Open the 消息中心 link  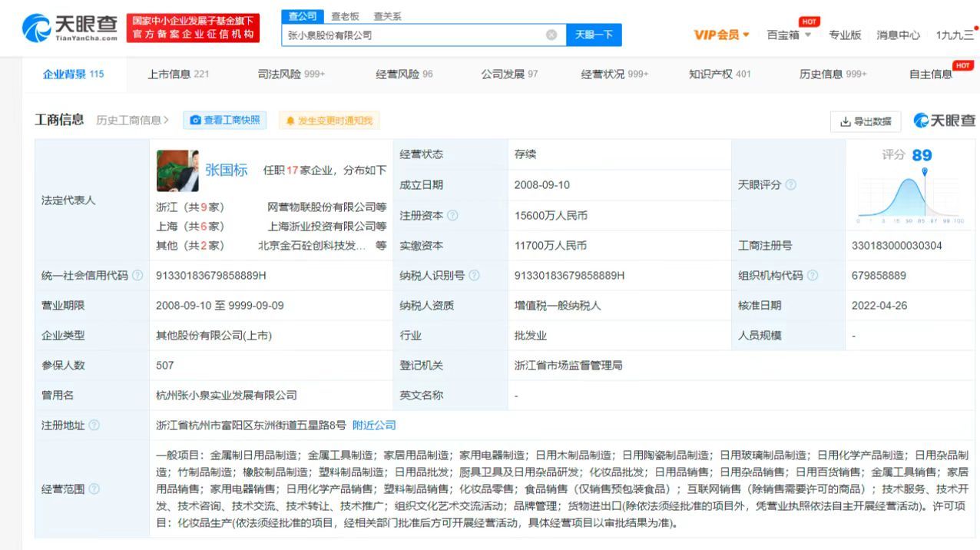click(x=898, y=35)
